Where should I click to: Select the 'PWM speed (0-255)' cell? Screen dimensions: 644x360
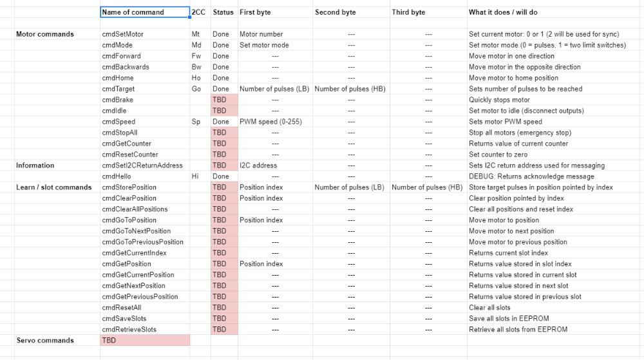(x=275, y=122)
